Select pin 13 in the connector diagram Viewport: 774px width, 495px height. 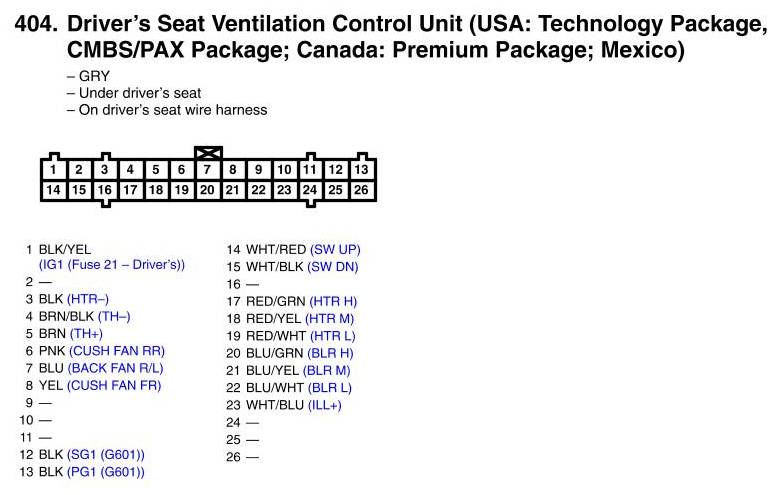tap(362, 170)
